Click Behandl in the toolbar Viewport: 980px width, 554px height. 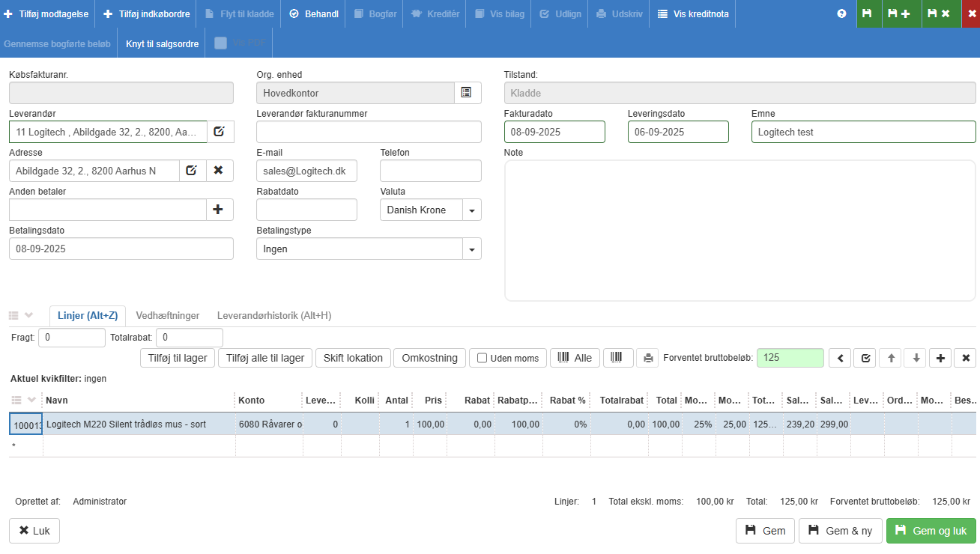pos(313,13)
